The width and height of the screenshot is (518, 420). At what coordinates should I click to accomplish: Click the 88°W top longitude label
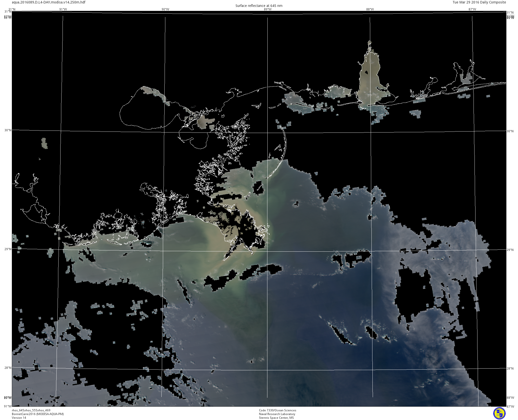point(370,9)
